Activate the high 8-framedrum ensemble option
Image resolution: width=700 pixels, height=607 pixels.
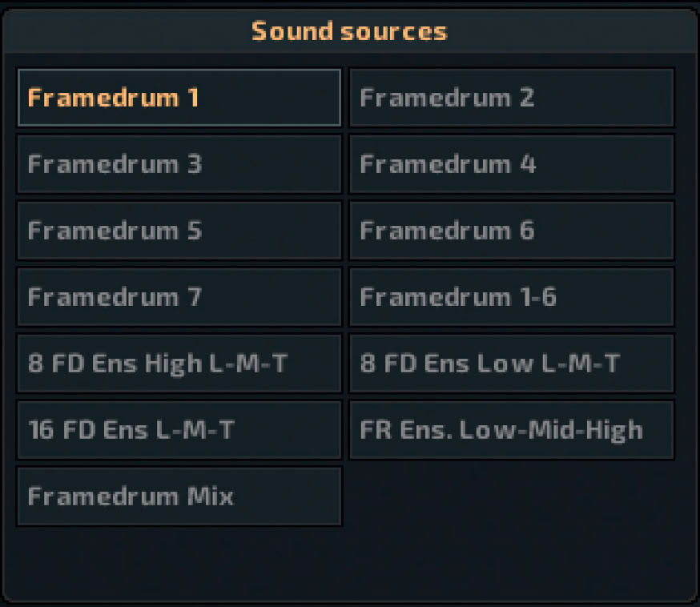tap(179, 364)
